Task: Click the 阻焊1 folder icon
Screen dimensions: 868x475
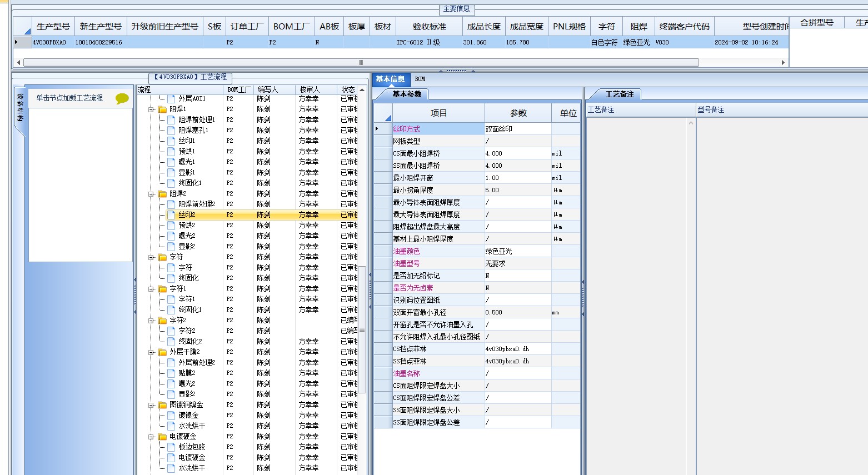Action: point(163,109)
